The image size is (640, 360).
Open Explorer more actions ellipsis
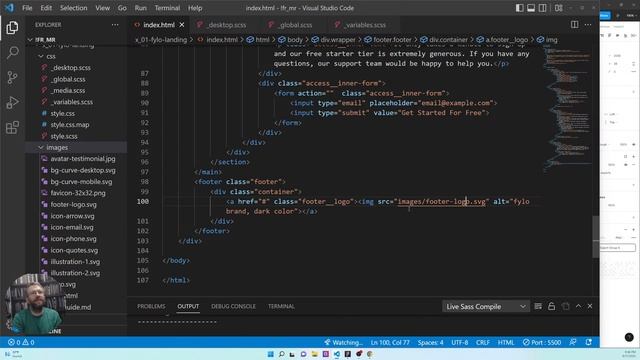click(x=115, y=25)
